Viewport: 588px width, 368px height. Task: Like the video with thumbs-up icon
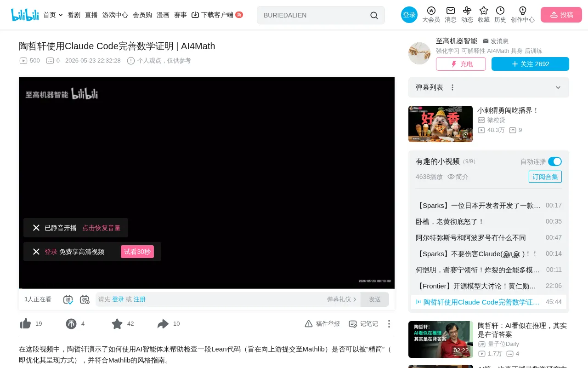(25, 324)
